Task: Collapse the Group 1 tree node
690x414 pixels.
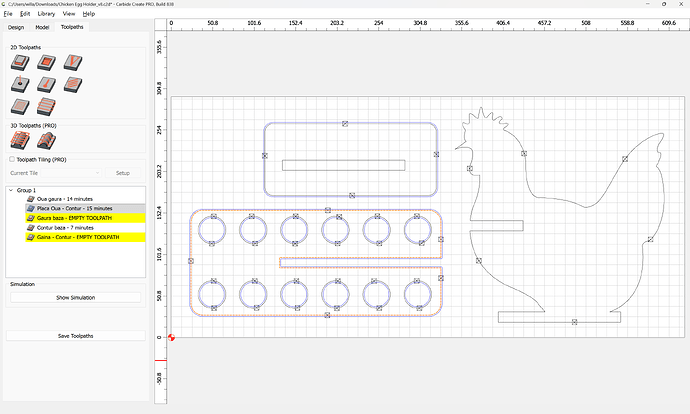Action: (x=10, y=190)
